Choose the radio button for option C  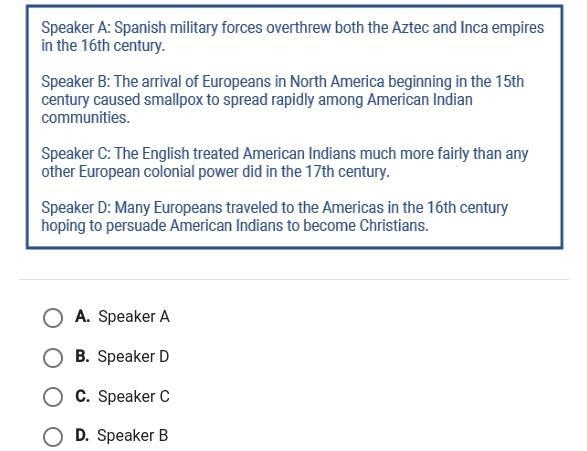pyautogui.click(x=53, y=397)
